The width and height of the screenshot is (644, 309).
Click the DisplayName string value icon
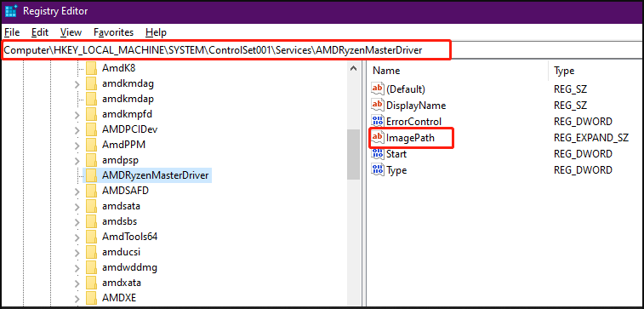377,106
